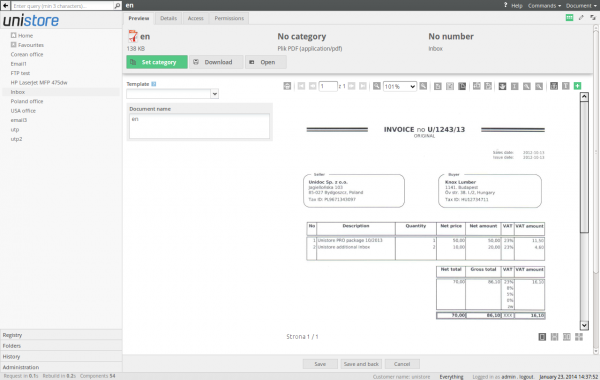Switch to the Access tab
The width and height of the screenshot is (600, 380).
pos(196,18)
